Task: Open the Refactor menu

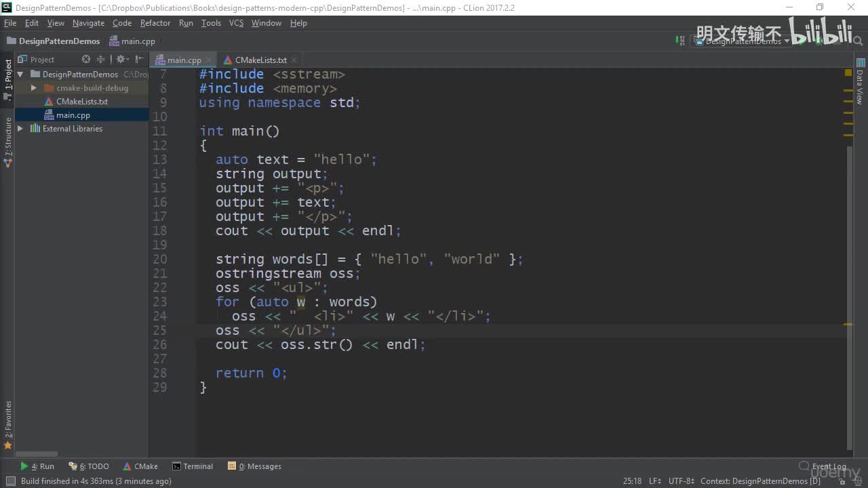Action: pos(155,23)
